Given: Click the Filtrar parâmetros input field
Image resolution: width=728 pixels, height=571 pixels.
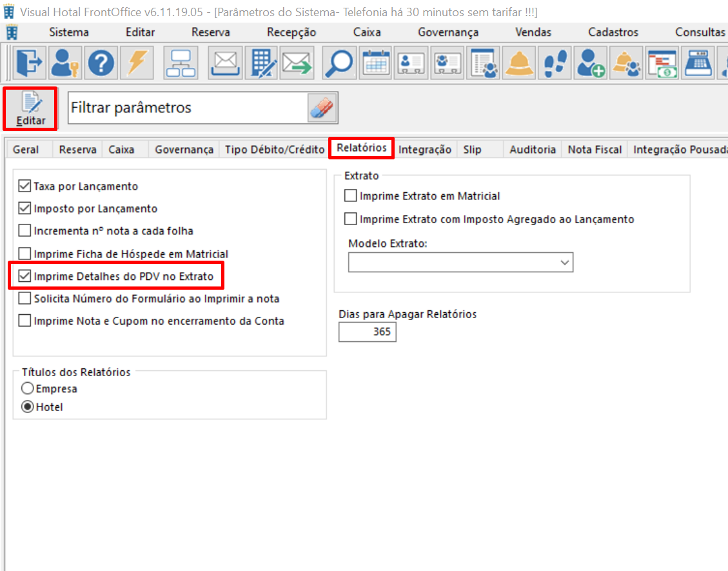Looking at the screenshot, I should coord(188,108).
